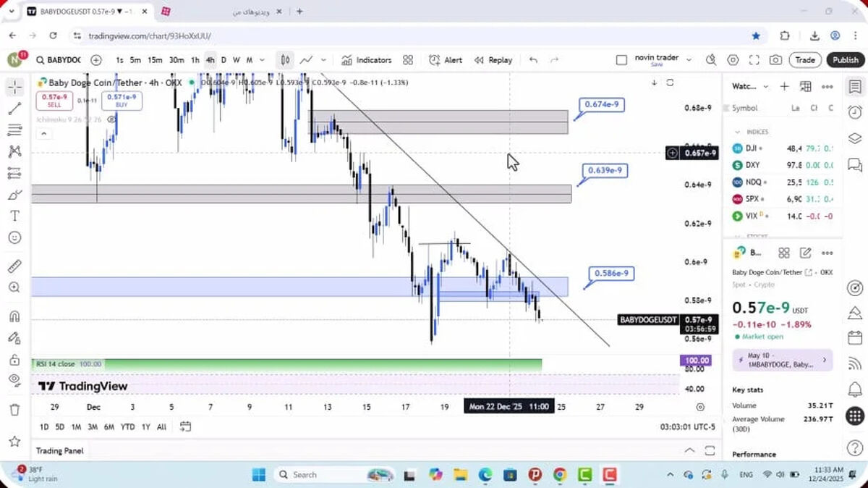Select the 3M date range
Image resolution: width=868 pixels, height=488 pixels.
[x=93, y=426]
